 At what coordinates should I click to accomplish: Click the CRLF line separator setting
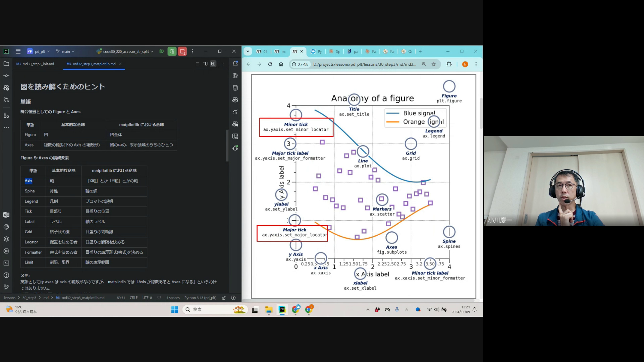133,298
